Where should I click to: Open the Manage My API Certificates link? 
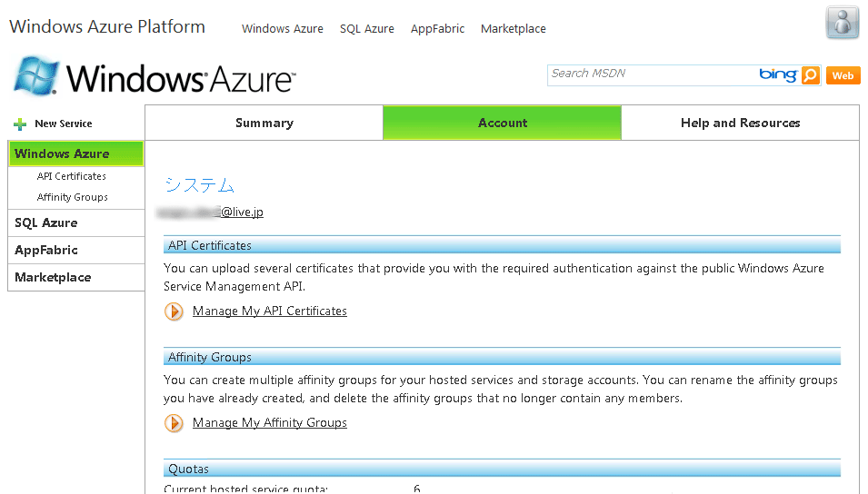[x=270, y=311]
